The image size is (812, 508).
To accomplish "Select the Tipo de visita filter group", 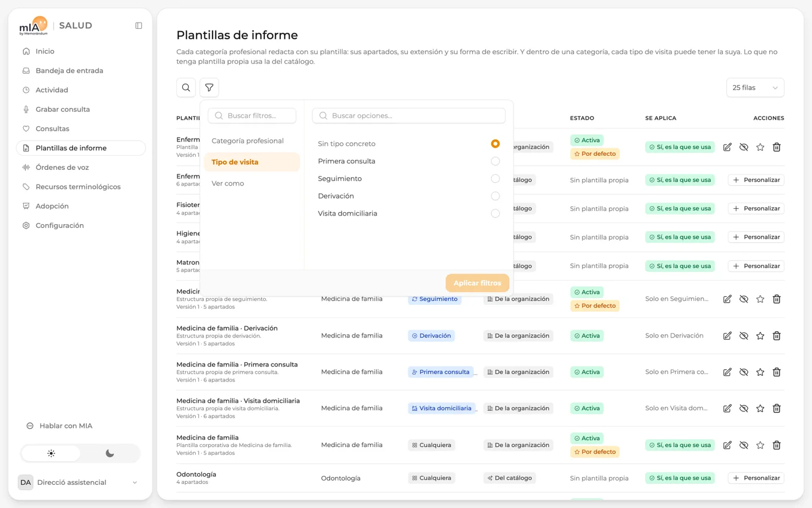I will click(252, 162).
